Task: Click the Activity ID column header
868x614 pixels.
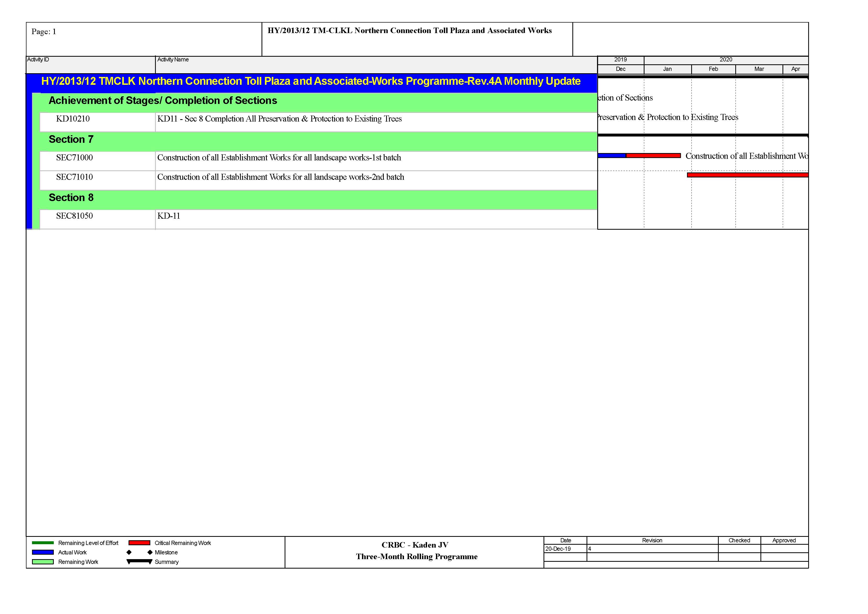Action: pyautogui.click(x=91, y=64)
